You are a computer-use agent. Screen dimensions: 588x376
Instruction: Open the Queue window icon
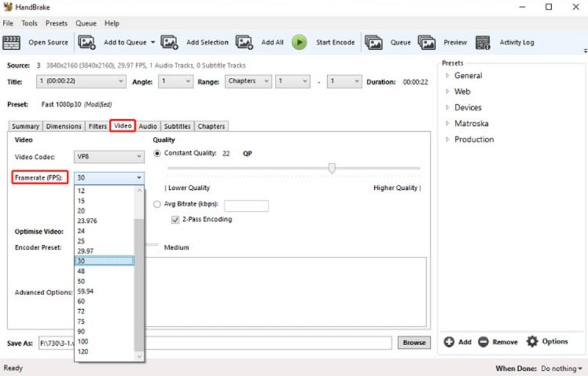tap(373, 43)
